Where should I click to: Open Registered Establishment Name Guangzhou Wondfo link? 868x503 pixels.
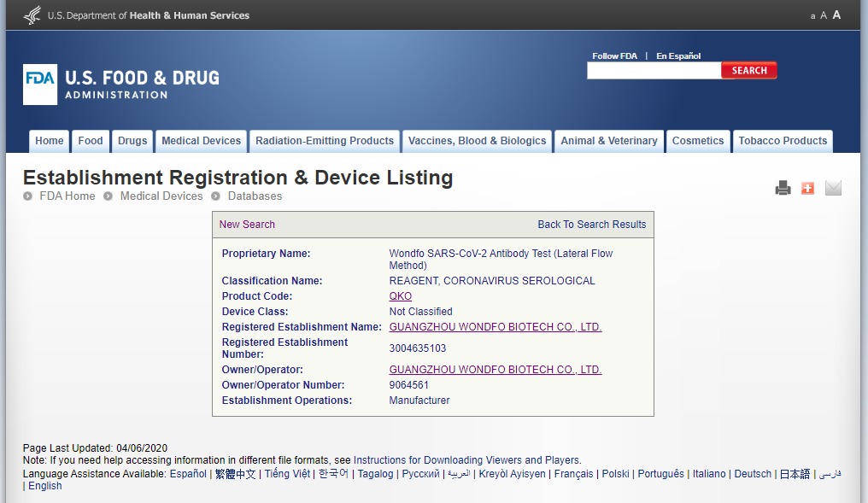[495, 327]
